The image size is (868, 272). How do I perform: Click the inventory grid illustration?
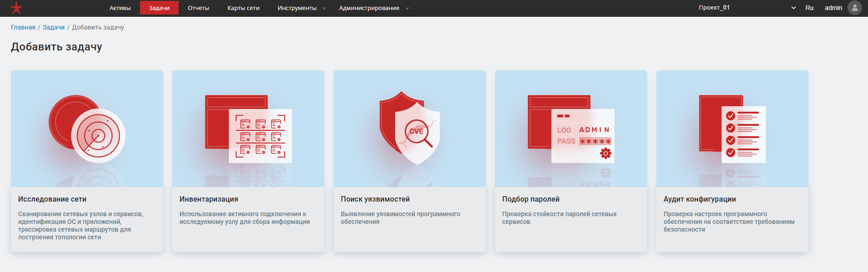pos(248,129)
